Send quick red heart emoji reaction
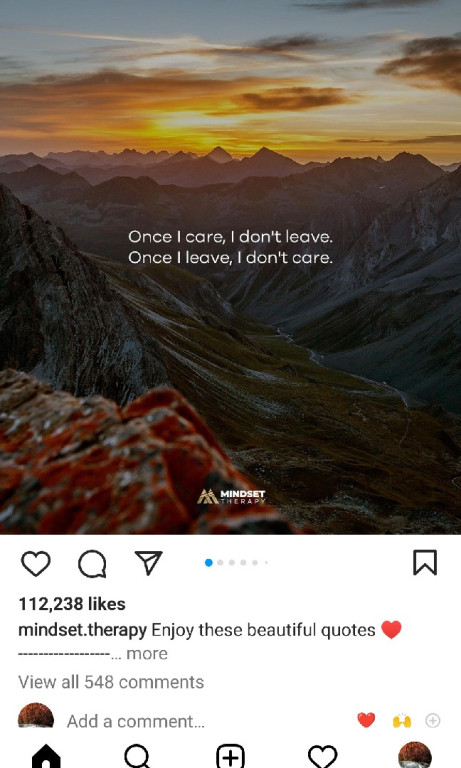 coord(366,720)
